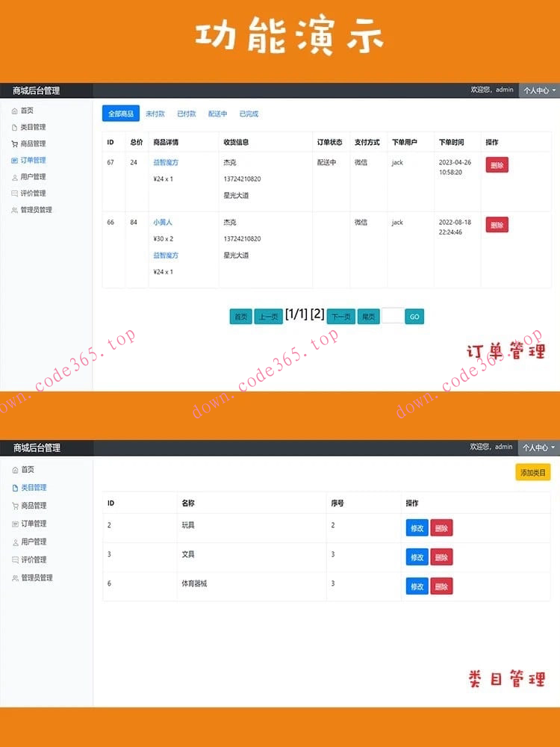Open 小黄人 product link in order 66
The width and height of the screenshot is (560, 747).
click(x=163, y=222)
